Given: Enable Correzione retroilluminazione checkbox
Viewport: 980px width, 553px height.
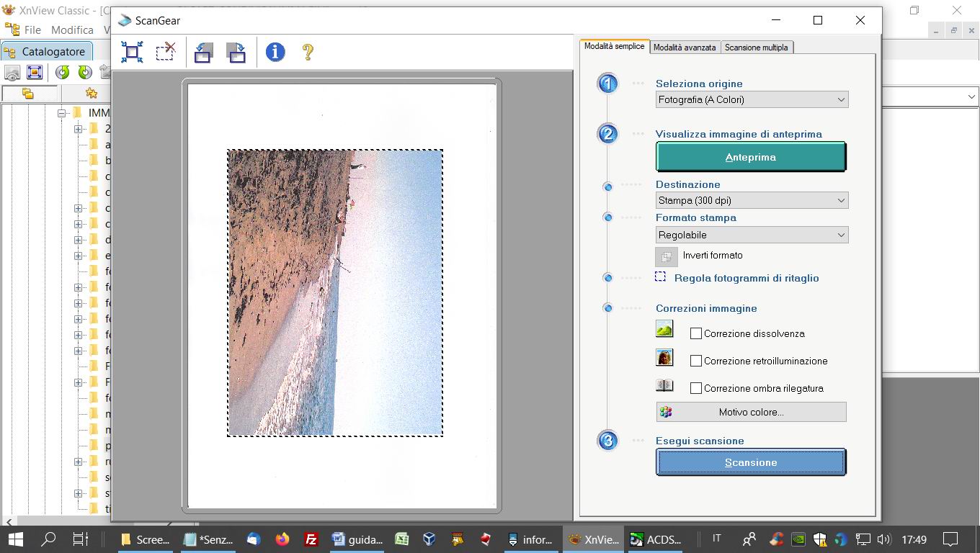Looking at the screenshot, I should click(x=696, y=361).
